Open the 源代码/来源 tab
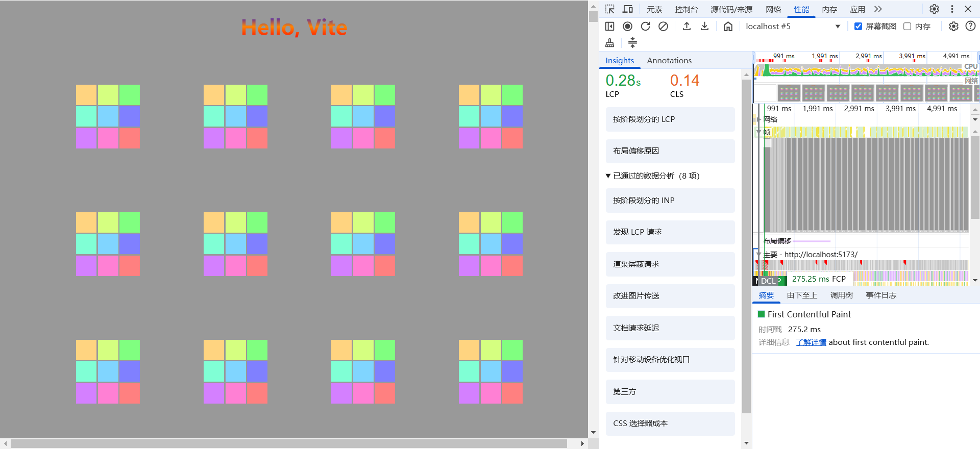980x449 pixels. pos(731,9)
